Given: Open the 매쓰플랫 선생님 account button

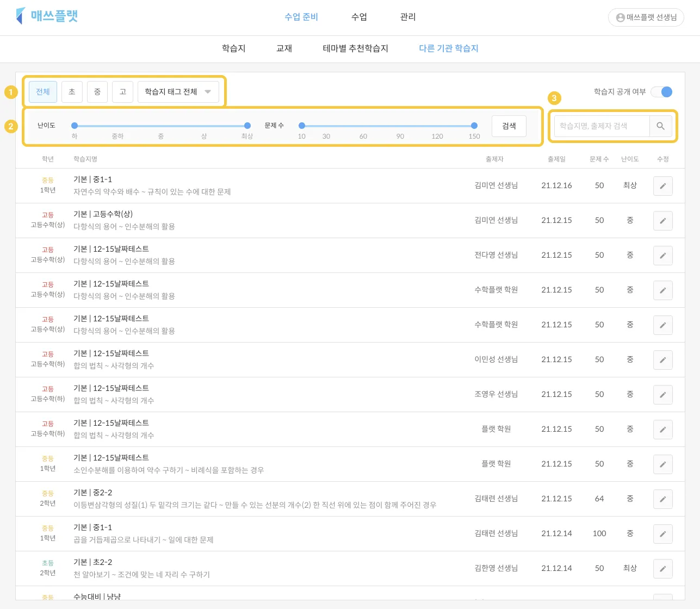Looking at the screenshot, I should pos(646,17).
